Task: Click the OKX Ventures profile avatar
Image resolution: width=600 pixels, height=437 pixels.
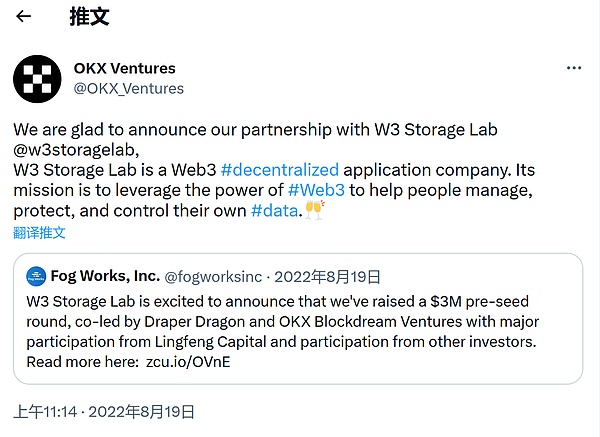Action: [x=36, y=78]
